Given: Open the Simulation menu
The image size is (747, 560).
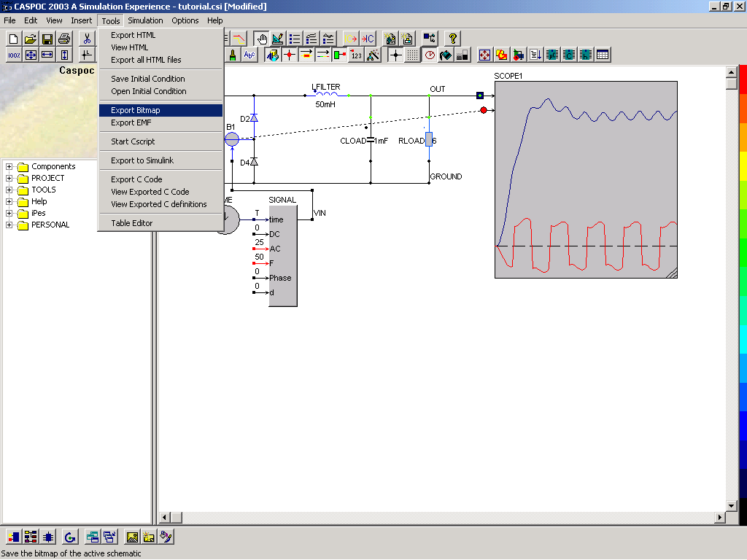Looking at the screenshot, I should point(145,20).
